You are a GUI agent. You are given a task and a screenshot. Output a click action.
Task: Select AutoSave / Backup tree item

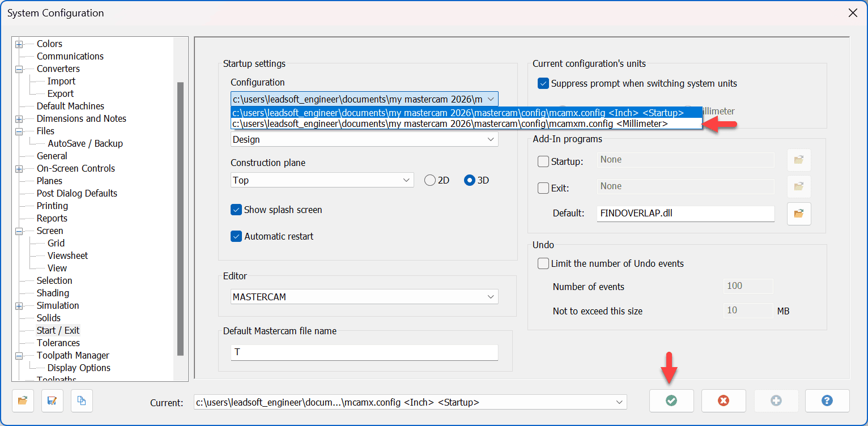(x=85, y=143)
